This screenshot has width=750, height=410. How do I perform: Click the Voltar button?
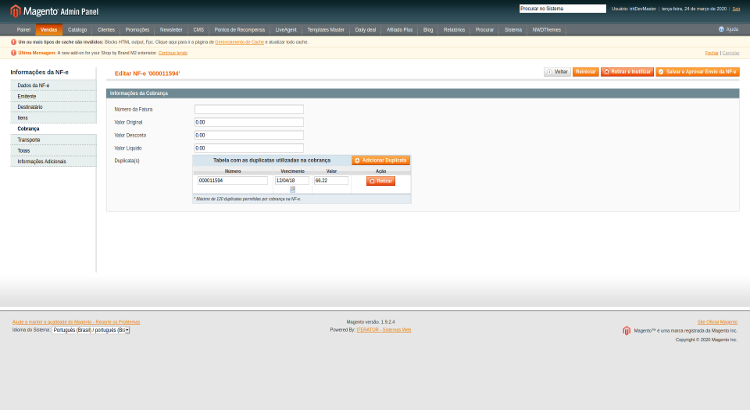click(x=557, y=72)
